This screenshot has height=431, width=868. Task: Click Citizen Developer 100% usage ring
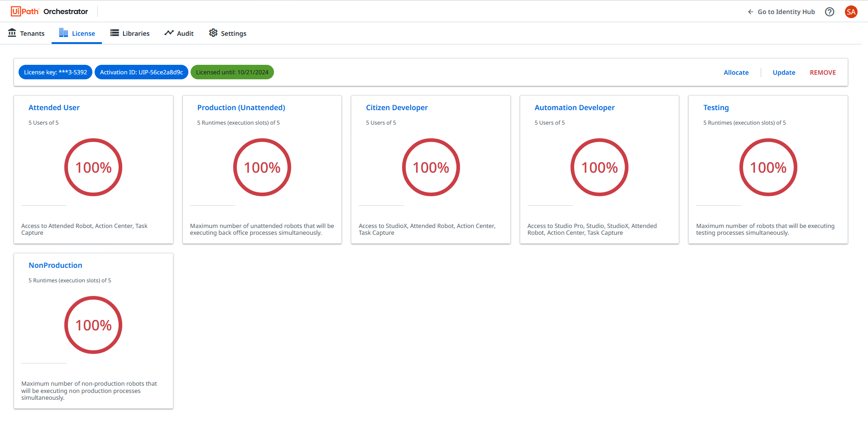[431, 167]
